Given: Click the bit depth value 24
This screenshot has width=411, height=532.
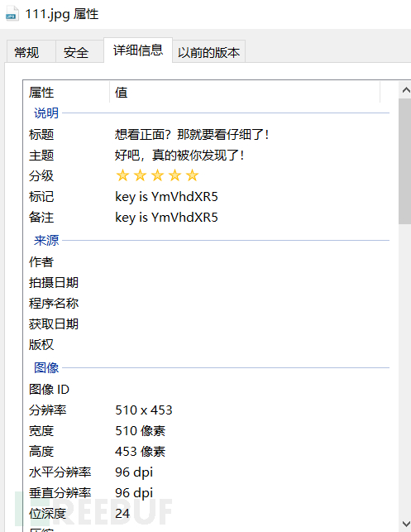Looking at the screenshot, I should tap(122, 514).
